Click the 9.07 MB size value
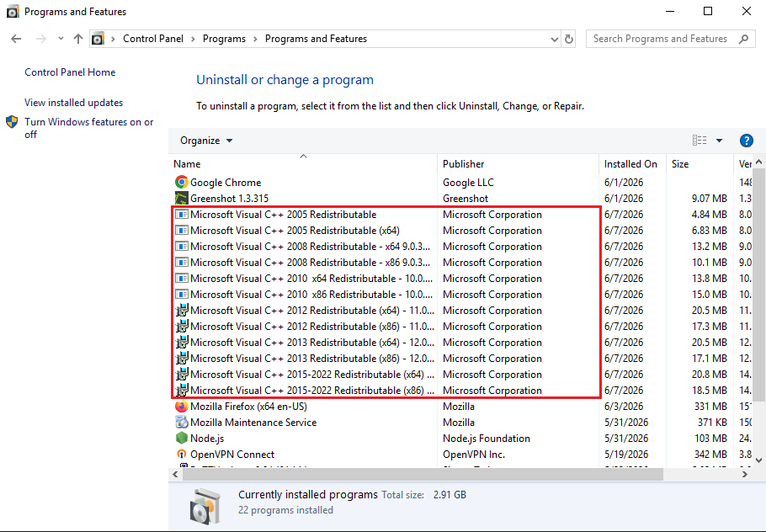The height and width of the screenshot is (532, 766). point(710,199)
